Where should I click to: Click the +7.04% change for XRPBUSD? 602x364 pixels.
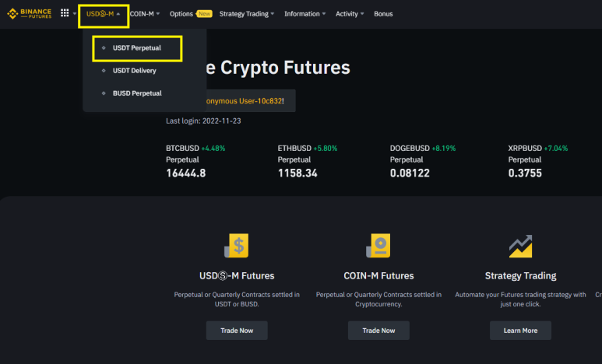[x=555, y=149]
